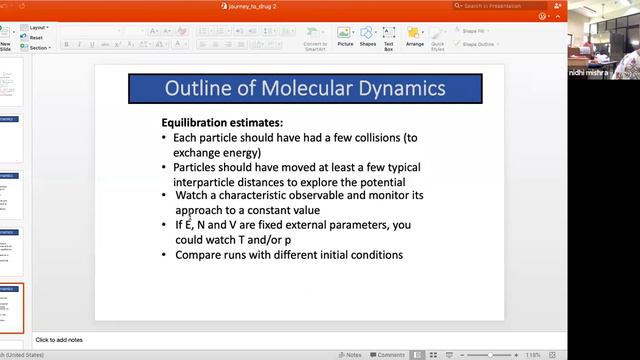Toggle Strikethrough formatting
This screenshot has height=360, width=640.
105,44
